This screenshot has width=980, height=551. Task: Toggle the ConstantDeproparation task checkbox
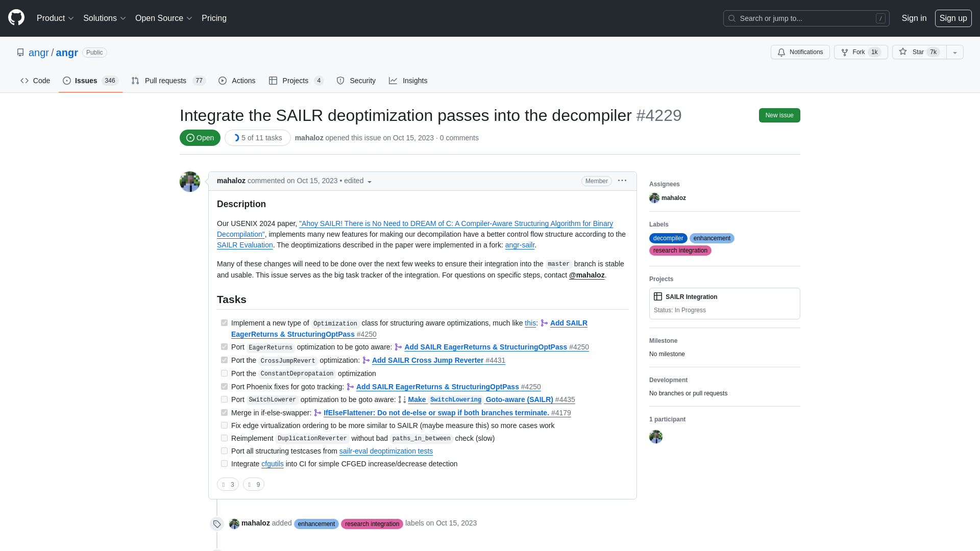point(224,373)
